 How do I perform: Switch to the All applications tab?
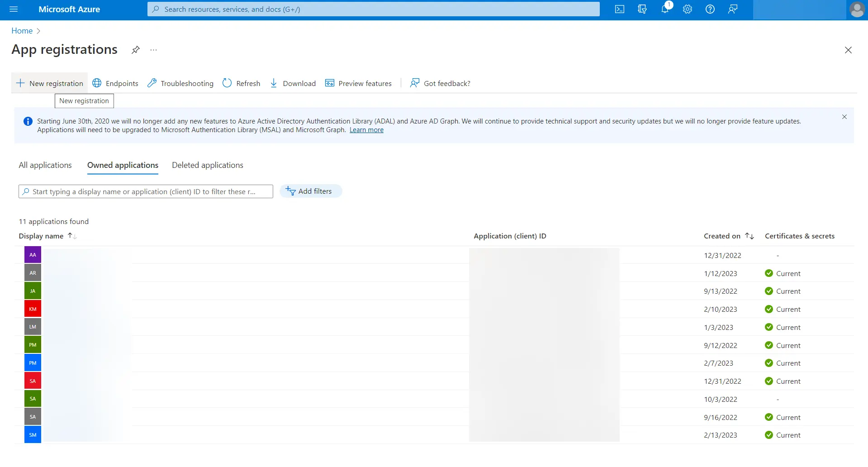45,165
